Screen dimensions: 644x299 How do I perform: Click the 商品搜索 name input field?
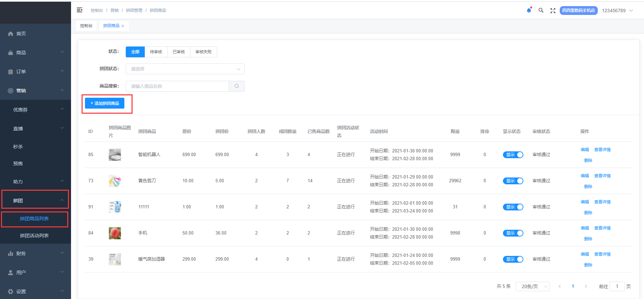177,86
